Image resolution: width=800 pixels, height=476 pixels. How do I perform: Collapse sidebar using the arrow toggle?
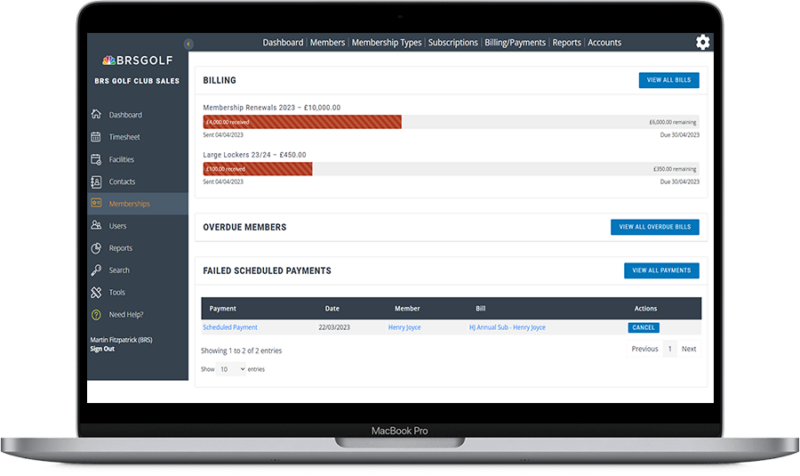(188, 43)
